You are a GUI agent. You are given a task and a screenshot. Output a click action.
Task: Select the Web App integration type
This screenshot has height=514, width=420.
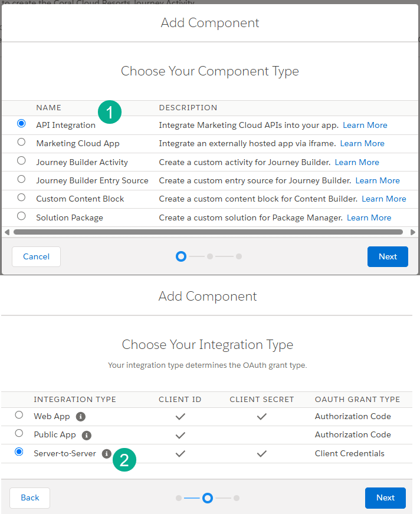tap(19, 414)
